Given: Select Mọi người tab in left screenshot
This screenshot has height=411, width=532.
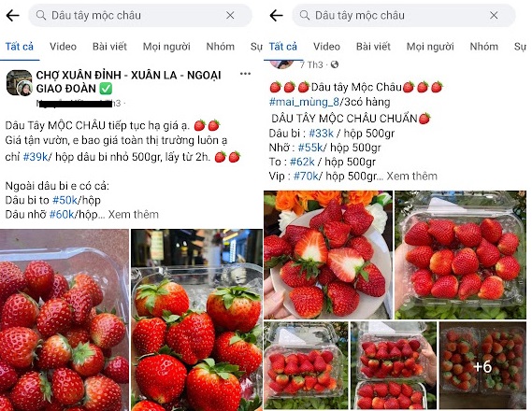Looking at the screenshot, I should pyautogui.click(x=166, y=47).
